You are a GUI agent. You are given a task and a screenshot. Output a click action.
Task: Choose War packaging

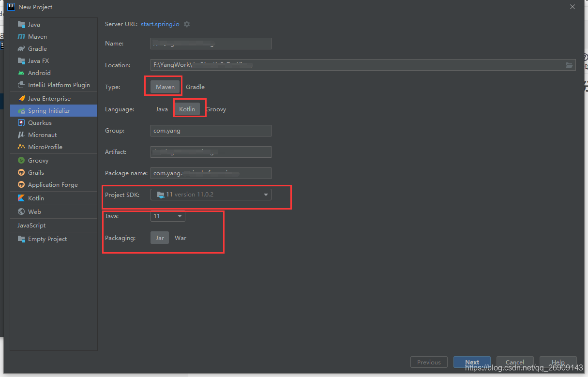pos(181,238)
